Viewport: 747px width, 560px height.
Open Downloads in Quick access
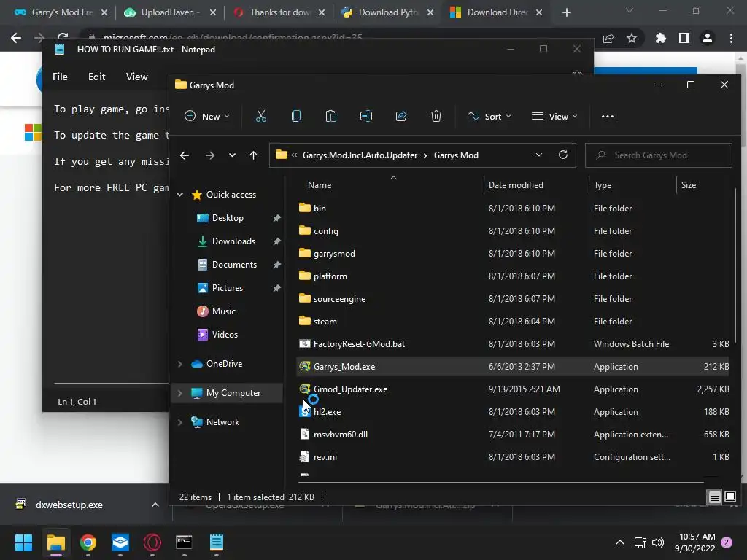pos(233,241)
